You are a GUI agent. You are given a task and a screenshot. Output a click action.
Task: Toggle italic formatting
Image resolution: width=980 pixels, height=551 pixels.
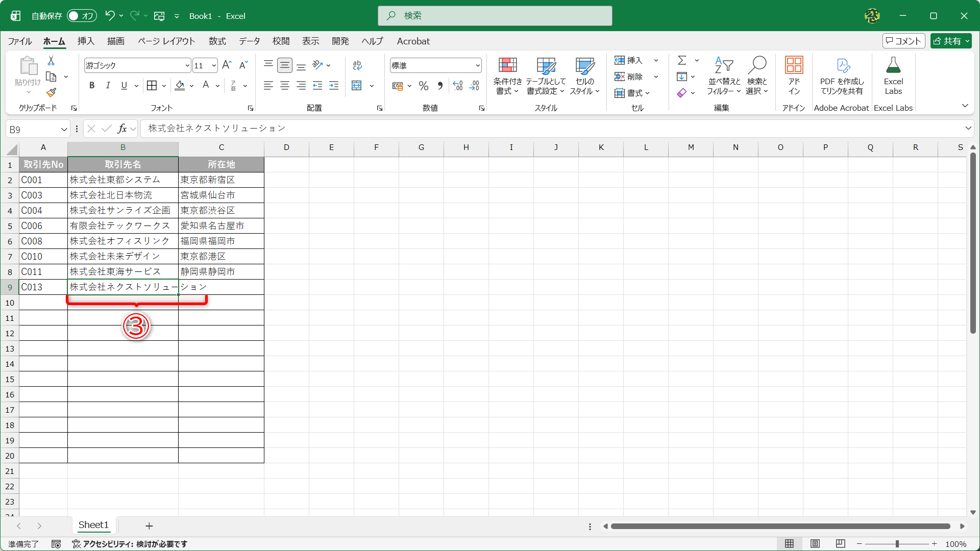click(108, 86)
